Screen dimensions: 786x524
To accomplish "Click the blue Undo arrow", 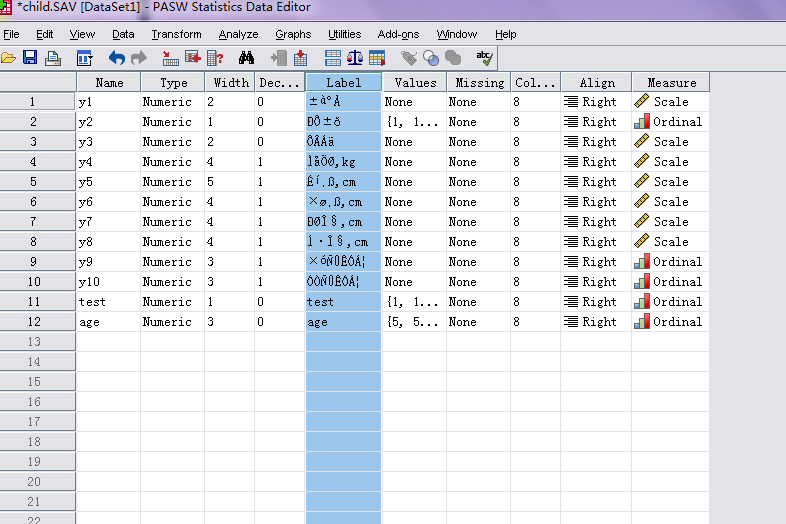I will click(x=117, y=58).
